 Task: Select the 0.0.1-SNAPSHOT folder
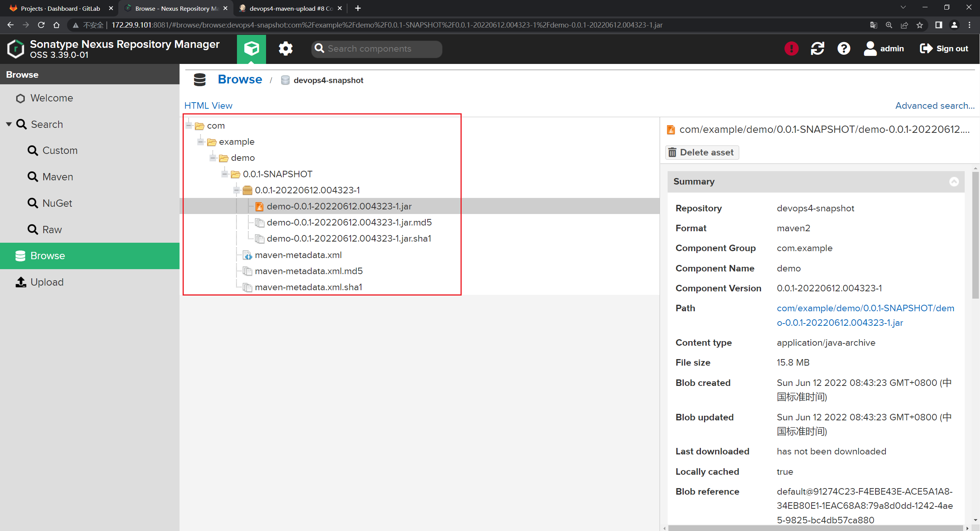point(278,174)
